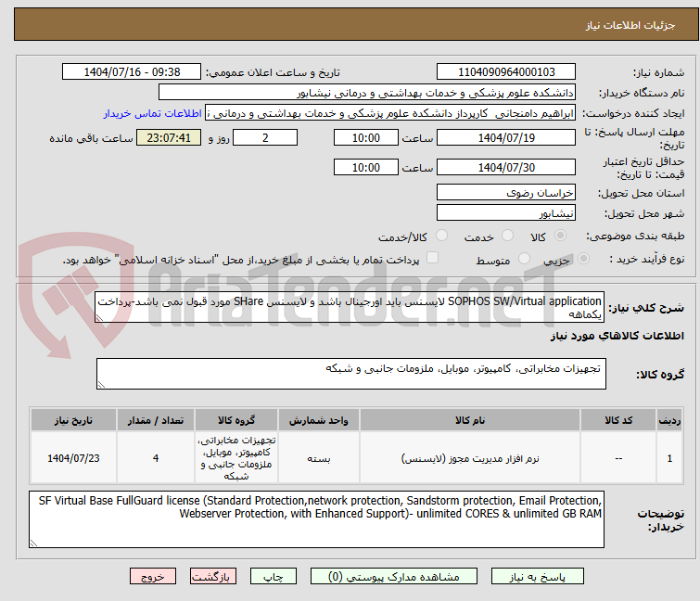This screenshot has width=700, height=601.
Task: Click need date cell 1404/07/23
Action: [73, 458]
